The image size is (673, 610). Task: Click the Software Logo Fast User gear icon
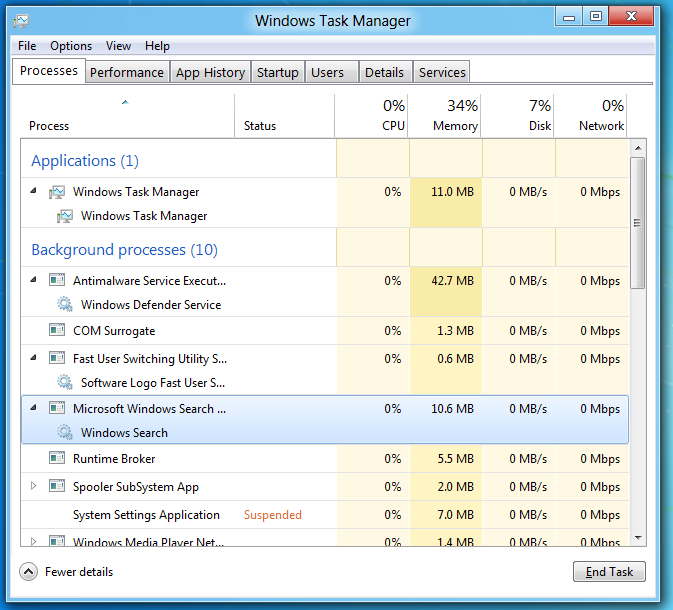(x=65, y=382)
